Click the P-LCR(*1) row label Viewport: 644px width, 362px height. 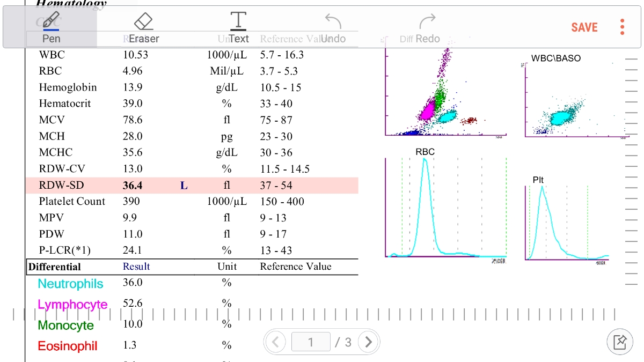[x=65, y=250]
